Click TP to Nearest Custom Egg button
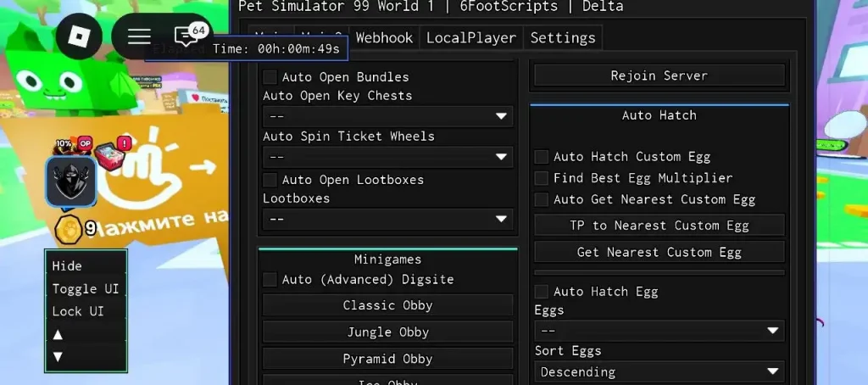The height and width of the screenshot is (385, 868). click(x=659, y=226)
